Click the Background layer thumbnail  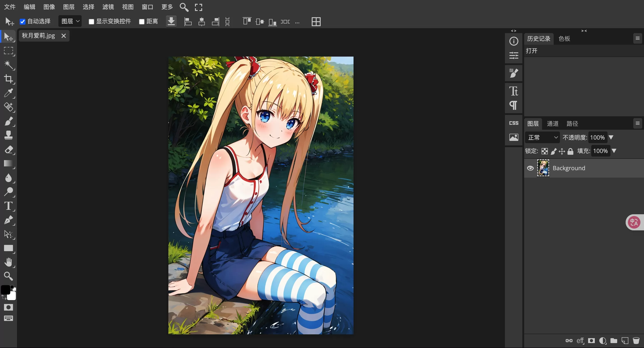click(543, 168)
